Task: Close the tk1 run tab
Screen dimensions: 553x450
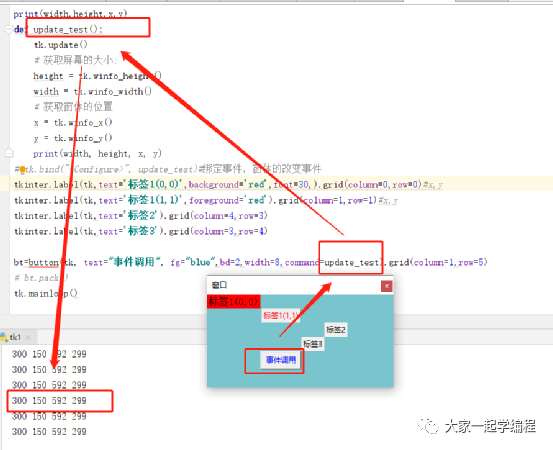Action: click(x=28, y=338)
